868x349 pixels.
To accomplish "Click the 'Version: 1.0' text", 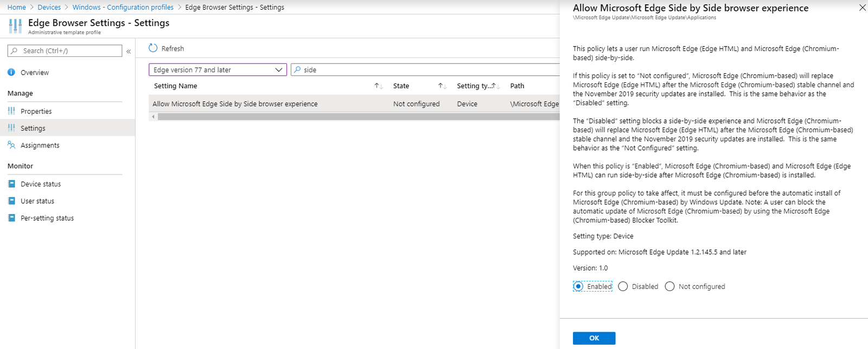I will pos(590,268).
